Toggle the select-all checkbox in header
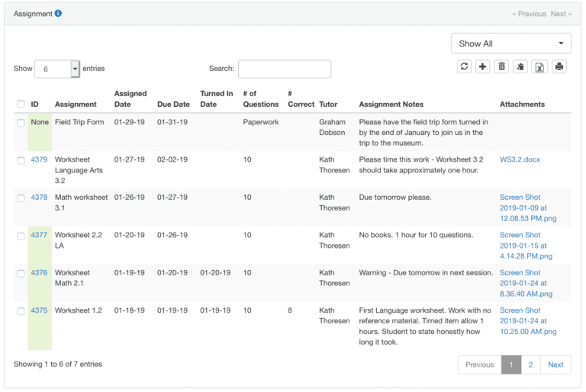This screenshot has height=392, width=586. (21, 104)
